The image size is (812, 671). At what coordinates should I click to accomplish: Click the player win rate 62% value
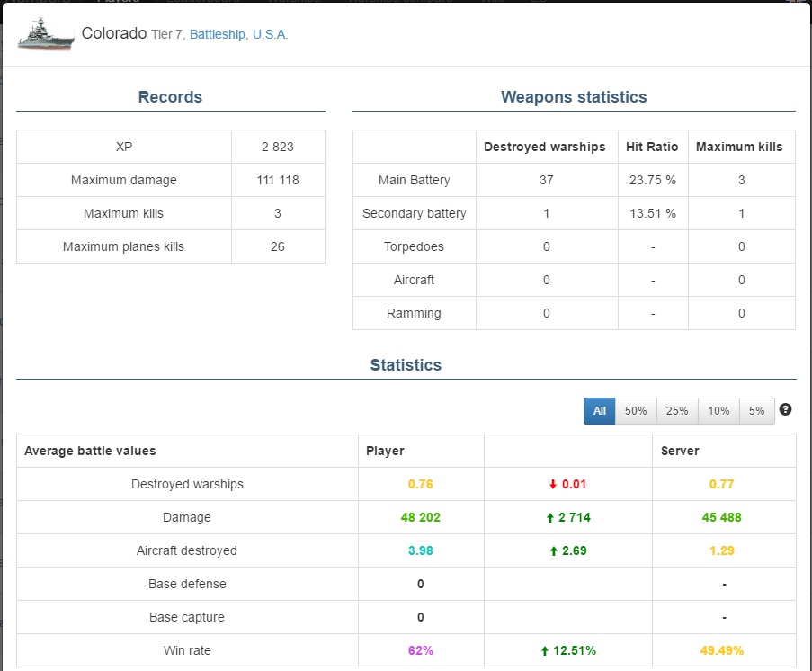[x=421, y=651]
